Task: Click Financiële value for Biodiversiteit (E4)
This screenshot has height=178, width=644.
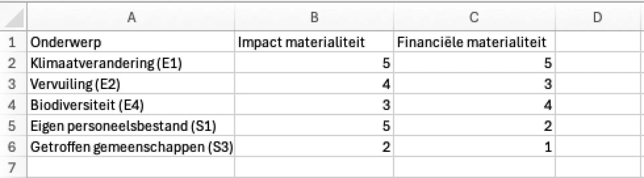Action: coord(474,105)
